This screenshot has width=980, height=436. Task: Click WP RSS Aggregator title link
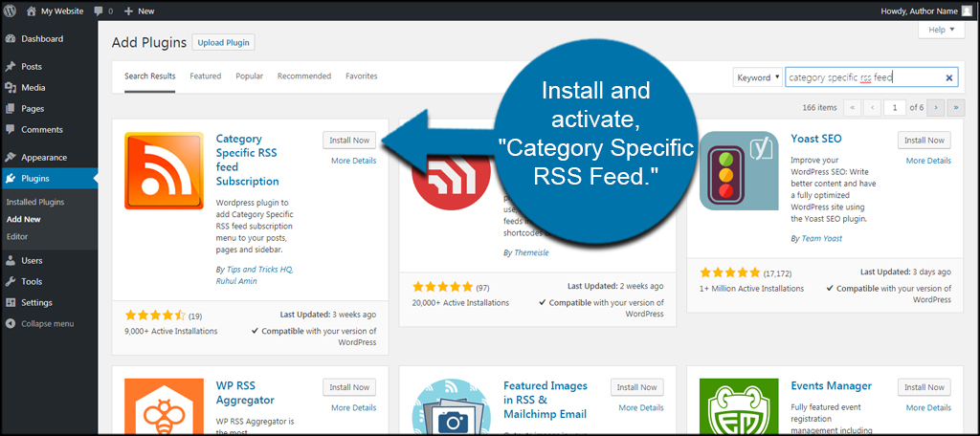click(245, 393)
